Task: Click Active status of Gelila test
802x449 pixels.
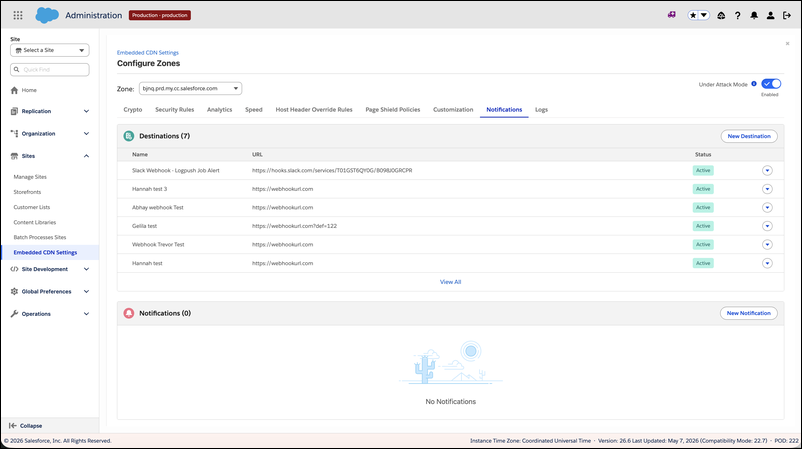Action: [703, 226]
